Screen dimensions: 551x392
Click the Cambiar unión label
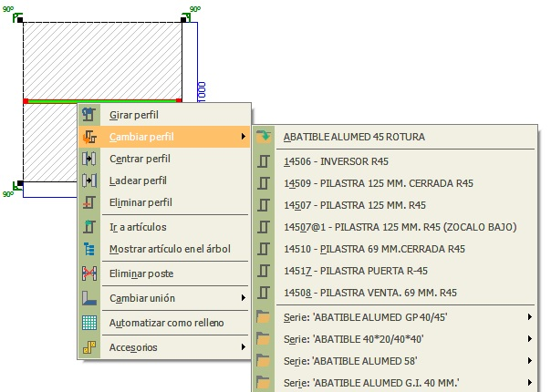(x=142, y=298)
